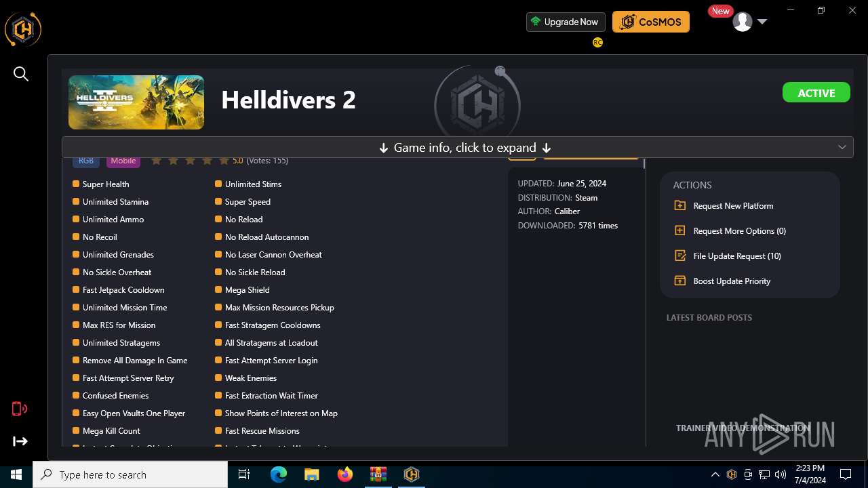Open the Cheat Happens logo home icon
The image size is (868, 488).
point(23,29)
